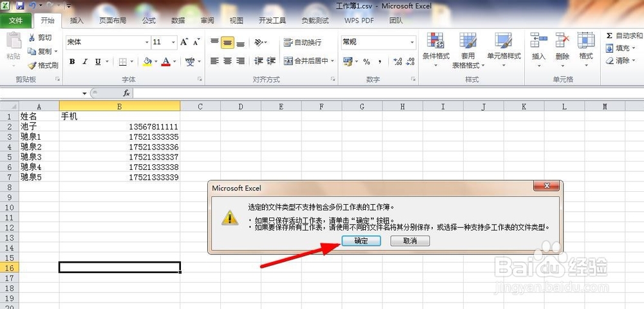The image size is (644, 309).
Task: Click 确定 (OK) in the dialog
Action: pos(361,241)
